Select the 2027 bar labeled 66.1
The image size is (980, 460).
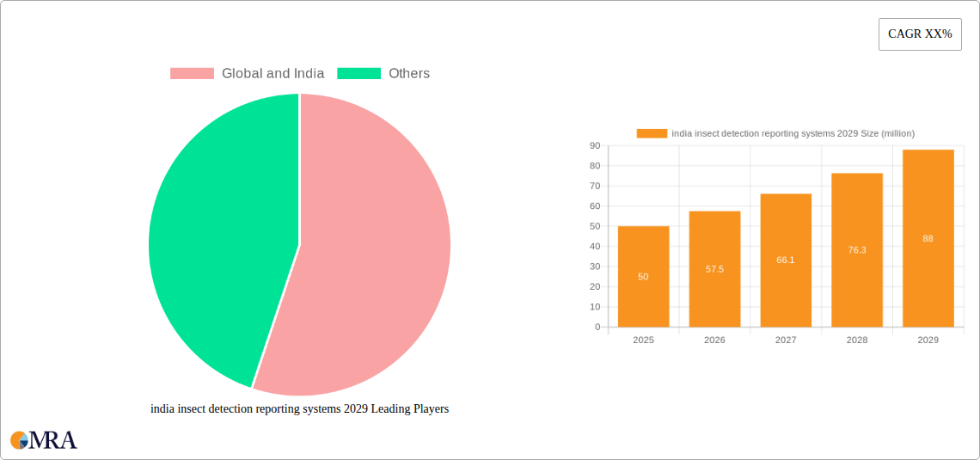(x=786, y=260)
